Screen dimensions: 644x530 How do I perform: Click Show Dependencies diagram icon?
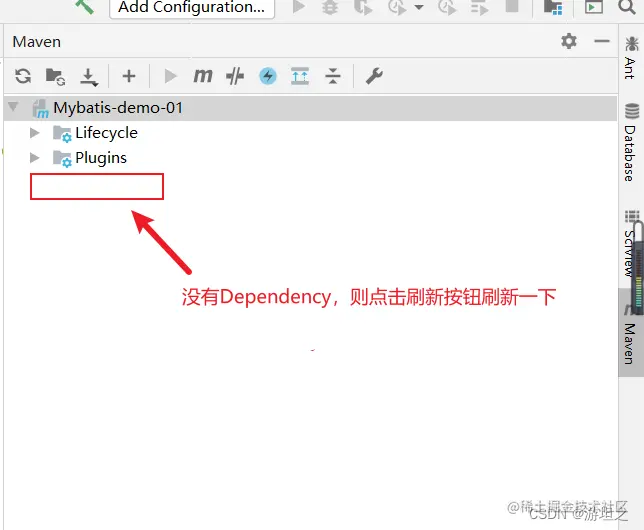click(300, 76)
